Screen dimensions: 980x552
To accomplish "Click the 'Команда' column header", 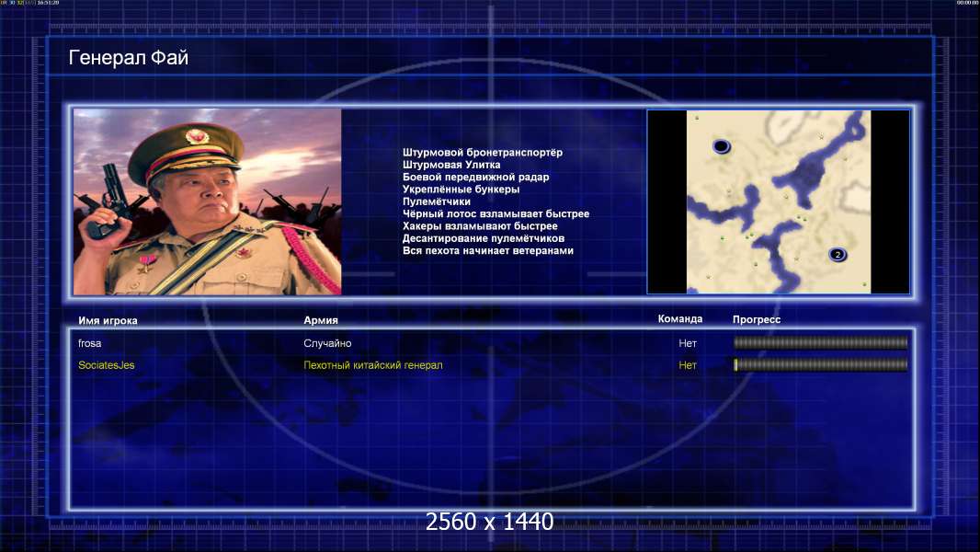I will 680,319.
